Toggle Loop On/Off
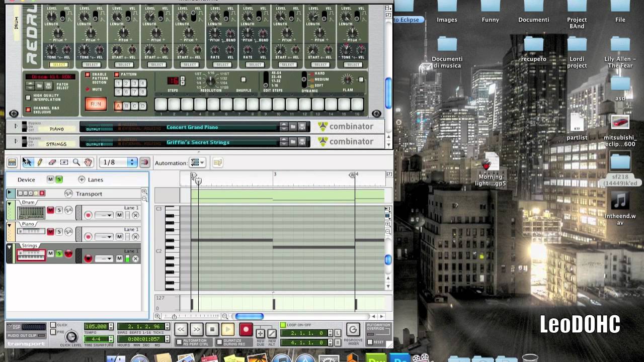 coord(283,325)
